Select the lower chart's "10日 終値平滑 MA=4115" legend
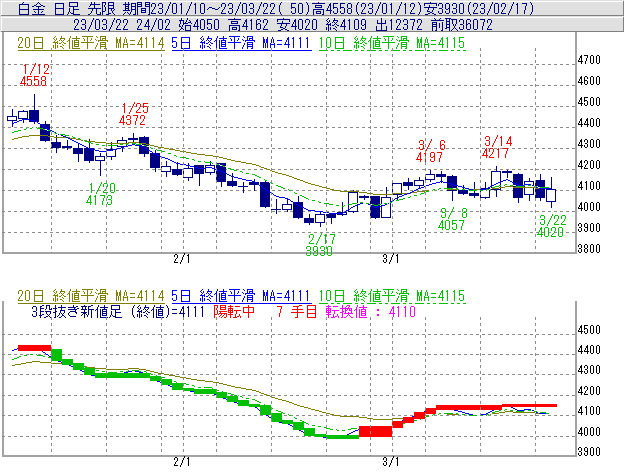Viewport: 624px width, 475px height. click(392, 296)
